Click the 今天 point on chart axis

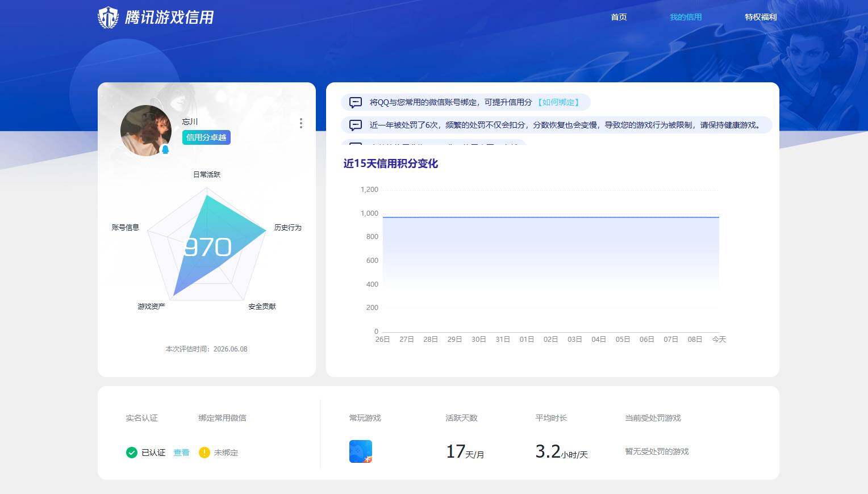pyautogui.click(x=719, y=339)
